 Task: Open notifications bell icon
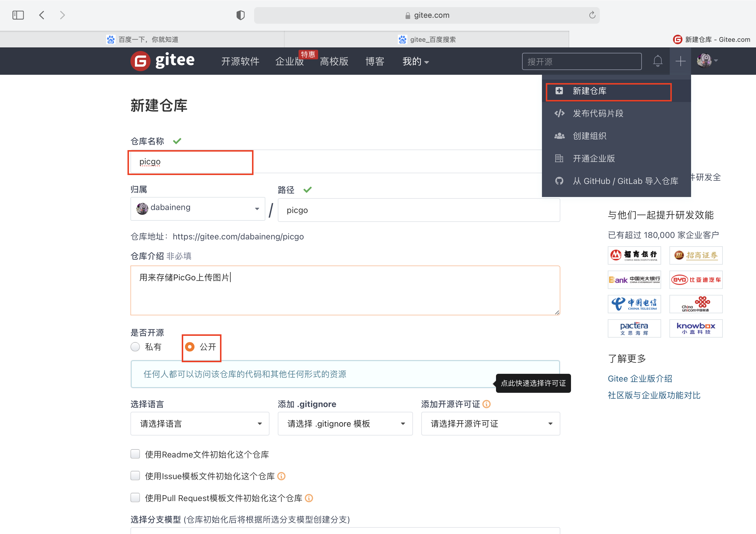658,61
